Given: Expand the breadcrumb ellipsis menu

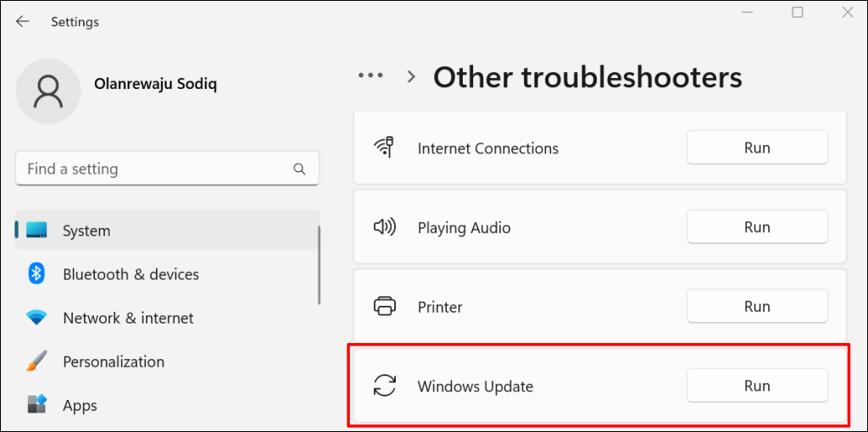Looking at the screenshot, I should 370,75.
